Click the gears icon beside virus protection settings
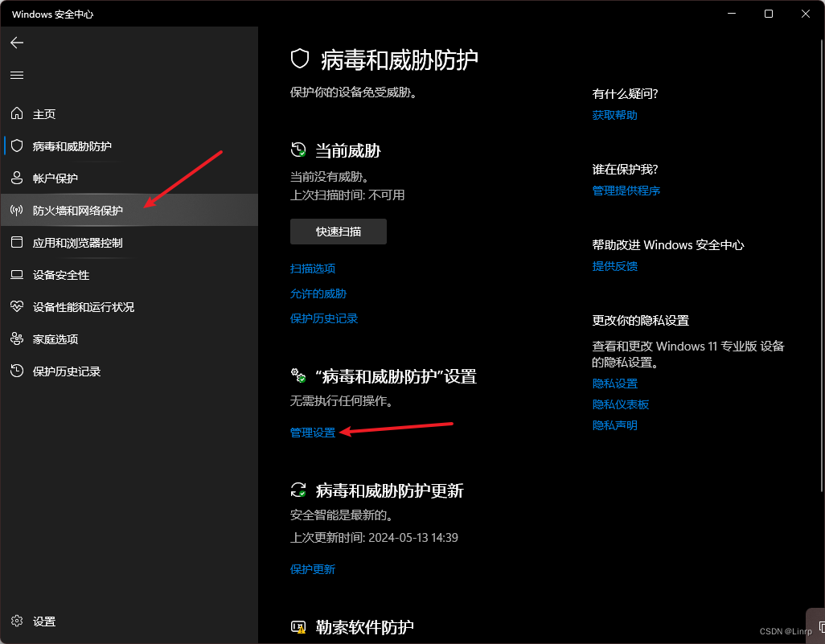The width and height of the screenshot is (825, 644). 298,375
